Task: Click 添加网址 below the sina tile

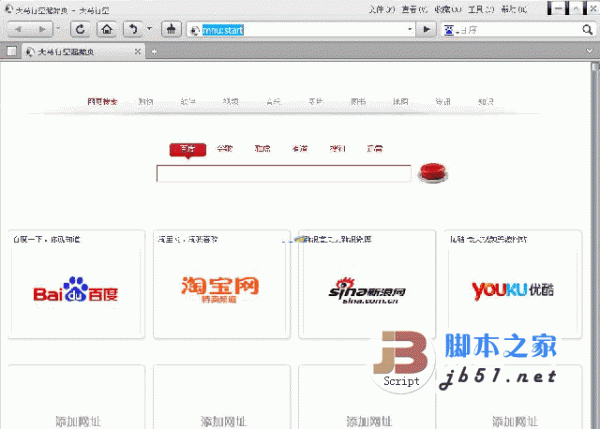Action: 369,421
